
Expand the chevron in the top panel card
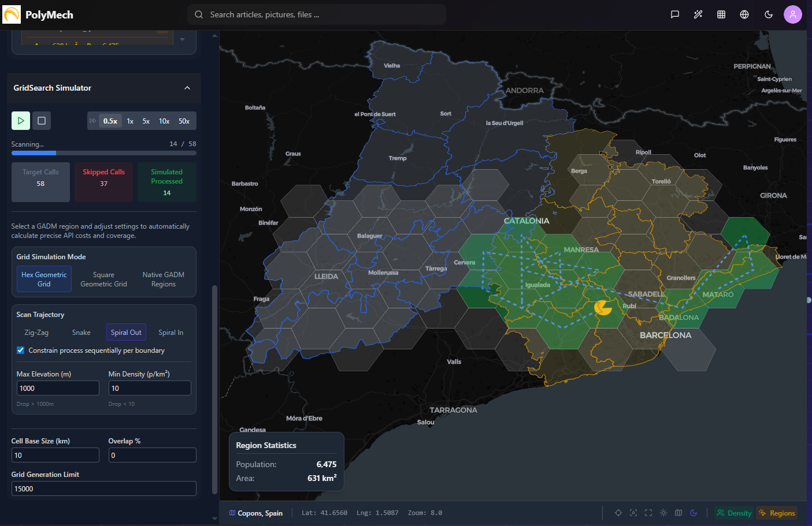(x=183, y=39)
